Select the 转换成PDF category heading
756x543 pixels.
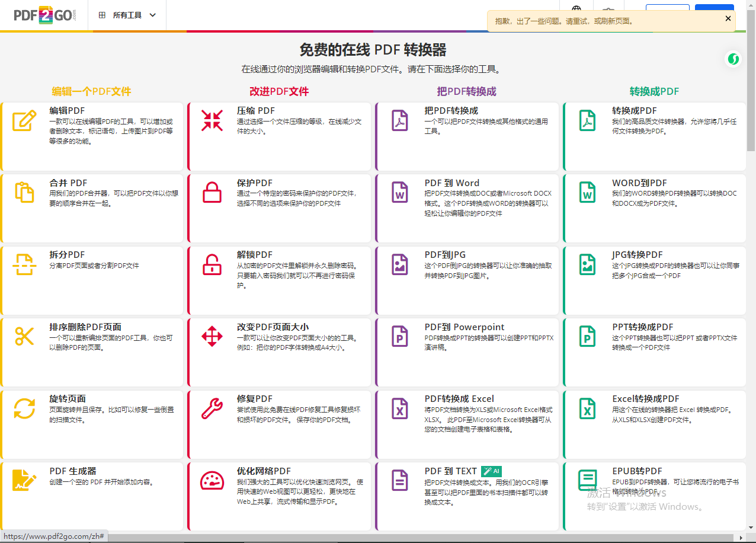(x=654, y=91)
